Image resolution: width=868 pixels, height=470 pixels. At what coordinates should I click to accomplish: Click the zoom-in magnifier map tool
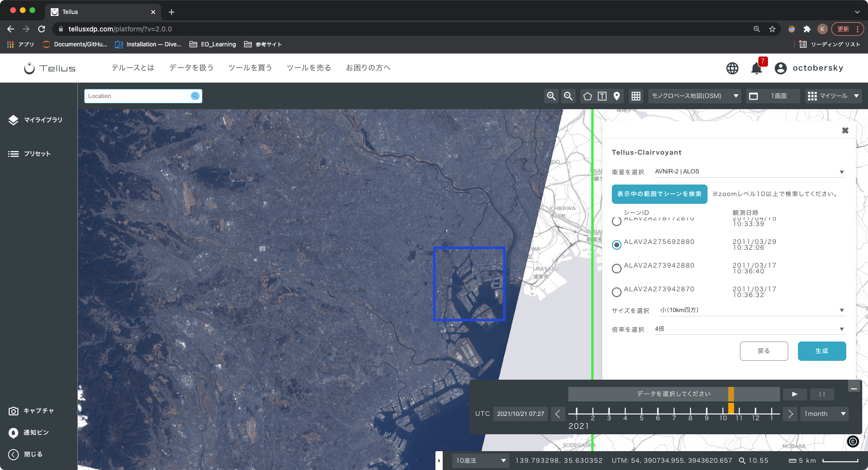551,96
